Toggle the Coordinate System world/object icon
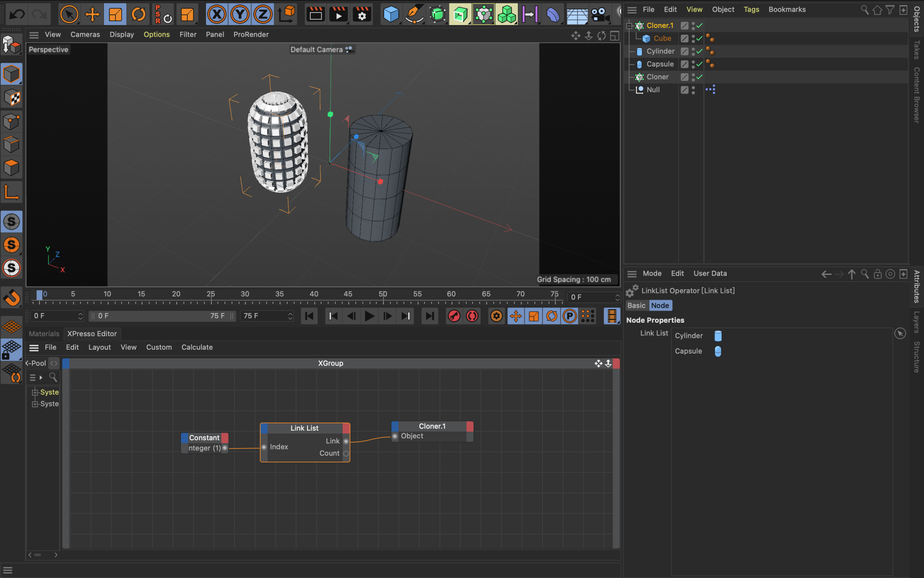The image size is (924, 578). 287,14
